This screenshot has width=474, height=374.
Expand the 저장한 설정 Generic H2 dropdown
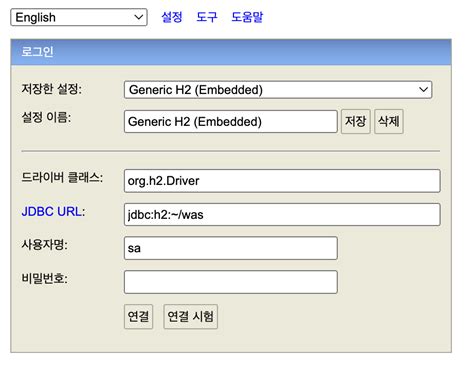click(x=278, y=90)
